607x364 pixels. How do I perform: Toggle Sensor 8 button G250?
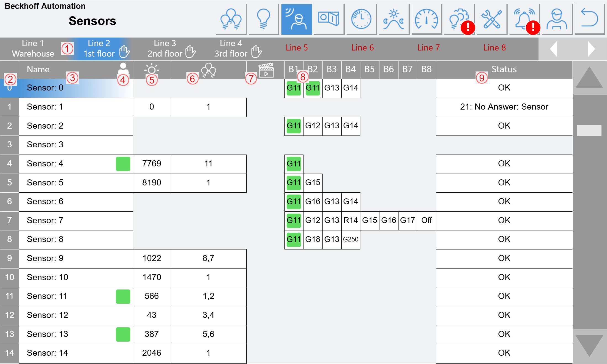351,240
